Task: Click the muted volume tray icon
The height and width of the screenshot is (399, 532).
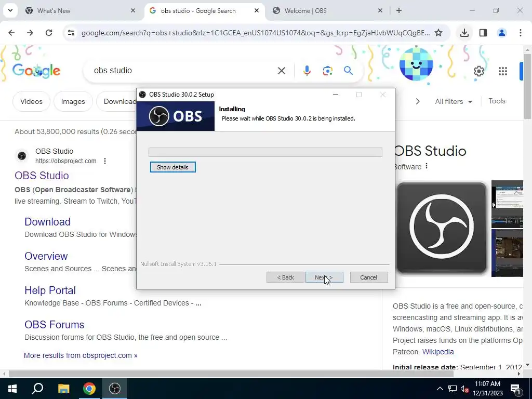Action: point(464,389)
